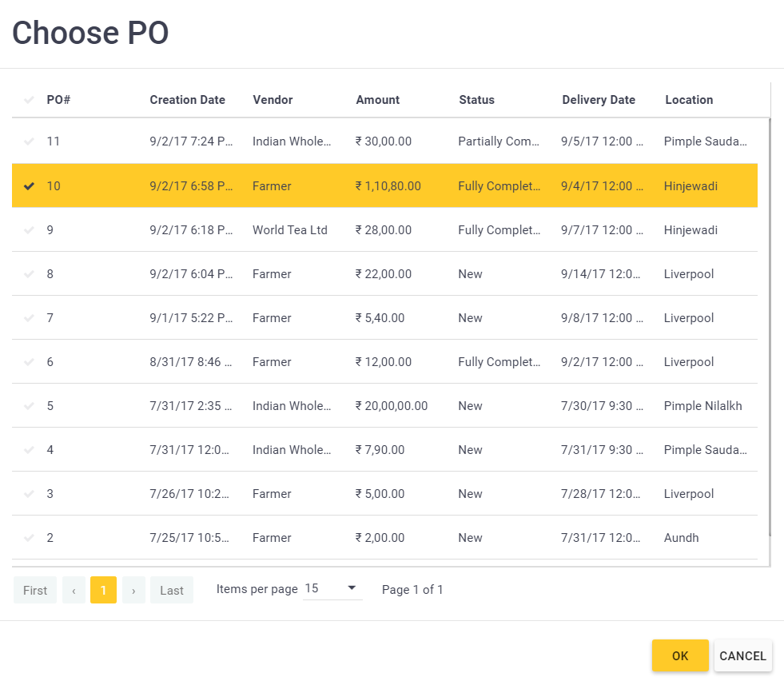
Task: Click the checkmark icon beside PO 8
Action: point(30,274)
